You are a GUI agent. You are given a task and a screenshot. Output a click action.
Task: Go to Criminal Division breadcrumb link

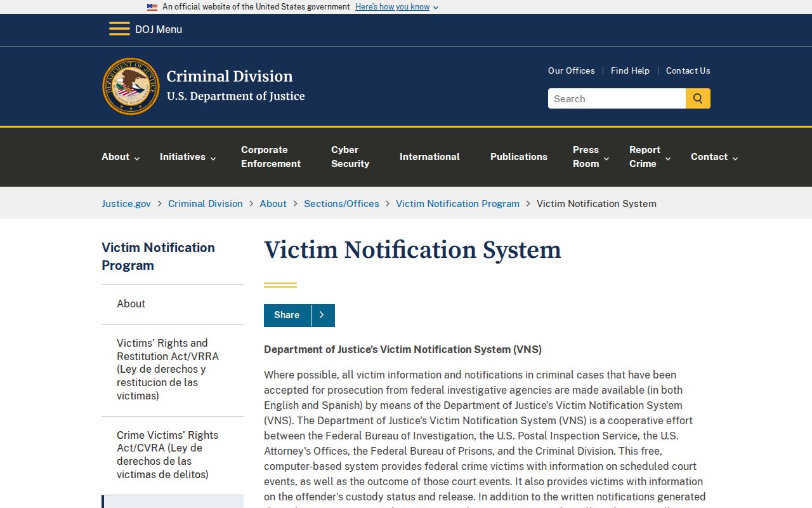[206, 204]
